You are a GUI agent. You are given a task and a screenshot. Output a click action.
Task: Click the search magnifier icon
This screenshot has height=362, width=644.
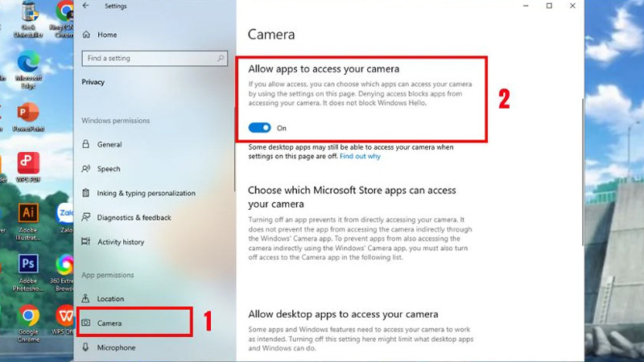tap(221, 58)
